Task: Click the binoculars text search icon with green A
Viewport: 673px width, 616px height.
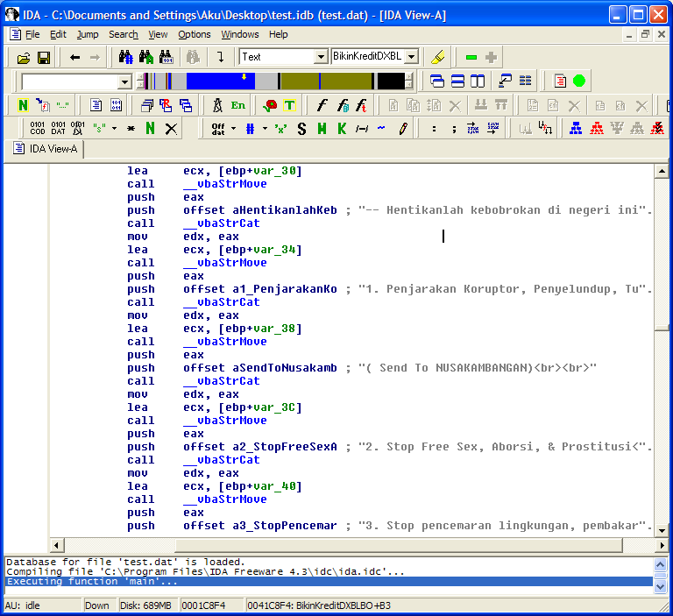Action: click(146, 57)
